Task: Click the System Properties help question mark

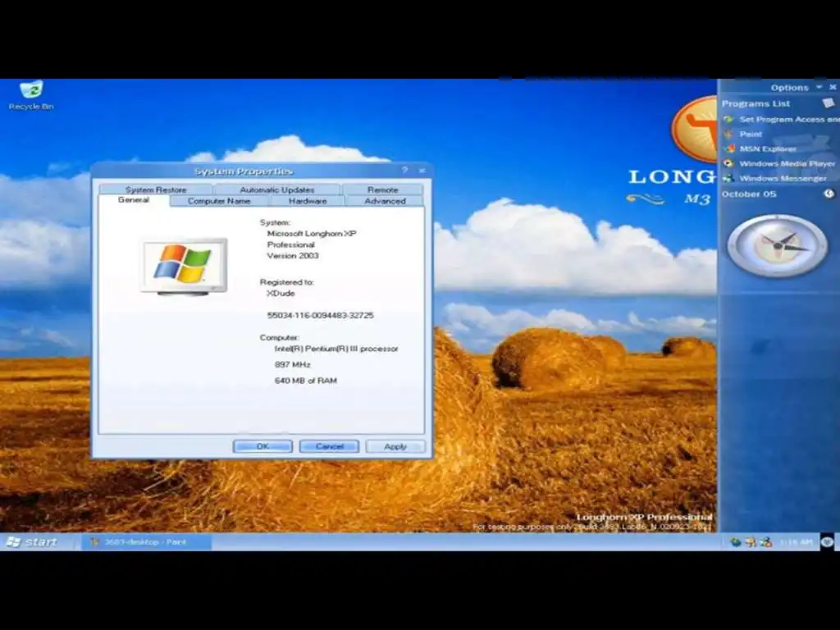Action: point(405,171)
